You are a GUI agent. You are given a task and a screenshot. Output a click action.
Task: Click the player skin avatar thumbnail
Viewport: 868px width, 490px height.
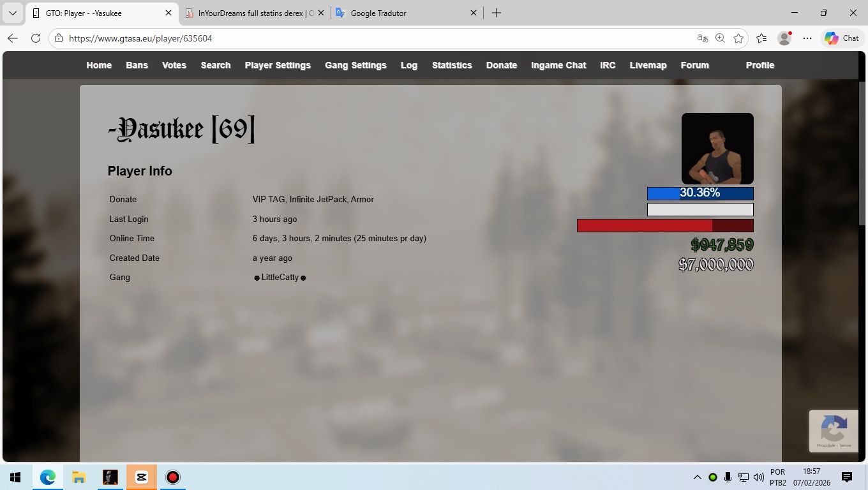717,149
